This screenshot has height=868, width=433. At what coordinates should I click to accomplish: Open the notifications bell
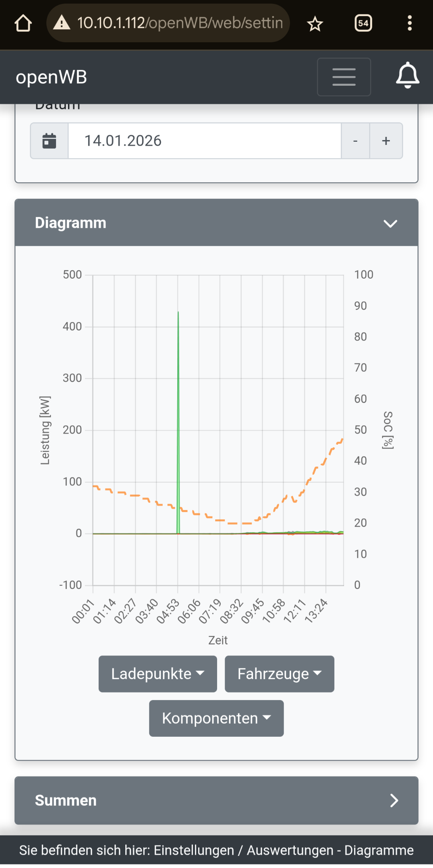coord(408,76)
